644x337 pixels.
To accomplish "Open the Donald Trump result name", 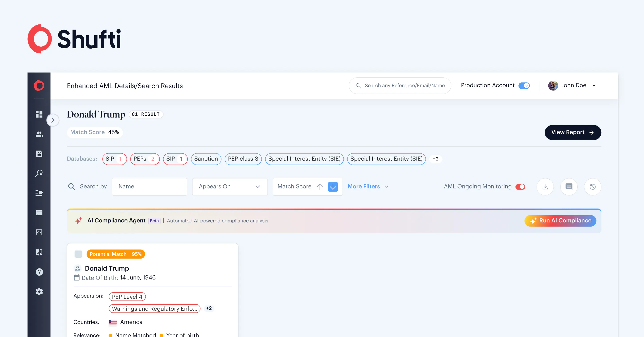I will coord(107,268).
